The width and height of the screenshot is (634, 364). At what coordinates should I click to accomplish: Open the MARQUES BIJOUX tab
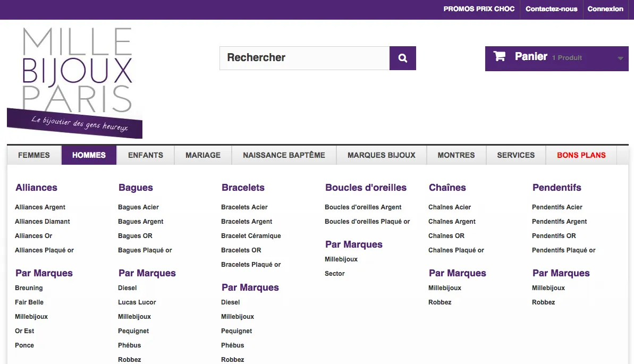[x=381, y=155]
